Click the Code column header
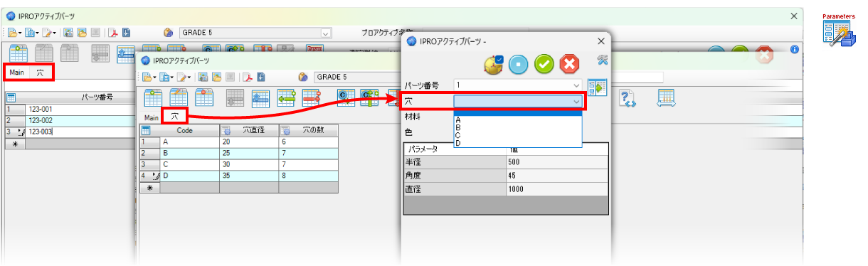 pyautogui.click(x=184, y=131)
